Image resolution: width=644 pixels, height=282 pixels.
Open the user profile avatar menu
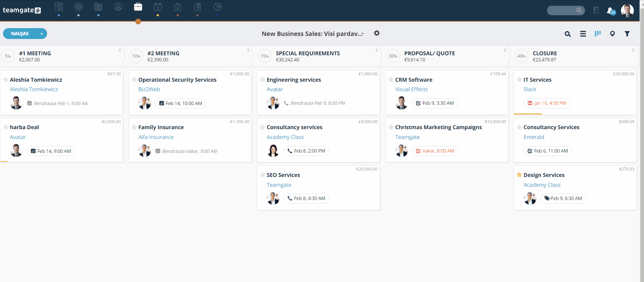[627, 11]
